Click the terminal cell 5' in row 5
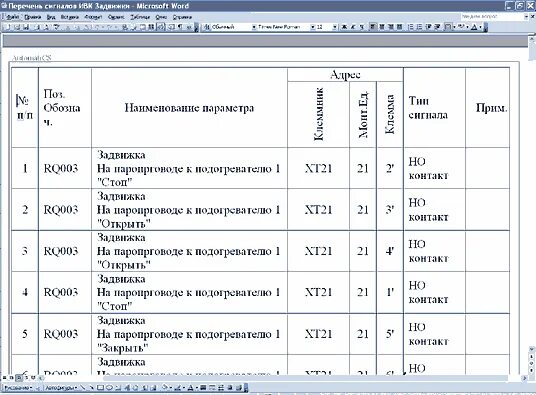The height and width of the screenshot is (395, 536). tap(390, 334)
